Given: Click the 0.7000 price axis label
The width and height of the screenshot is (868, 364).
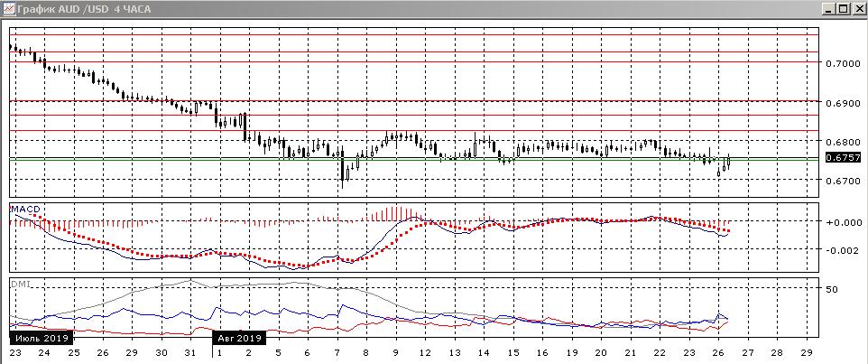Looking at the screenshot, I should point(842,64).
